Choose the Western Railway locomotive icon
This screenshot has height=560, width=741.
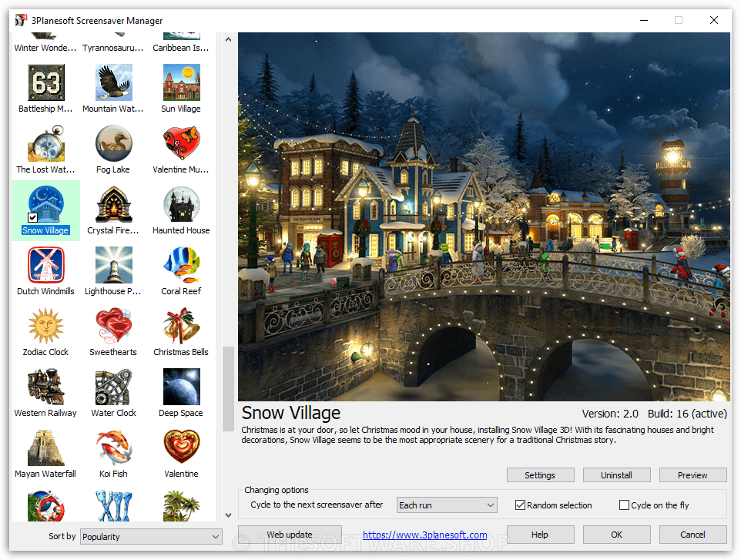(x=46, y=387)
